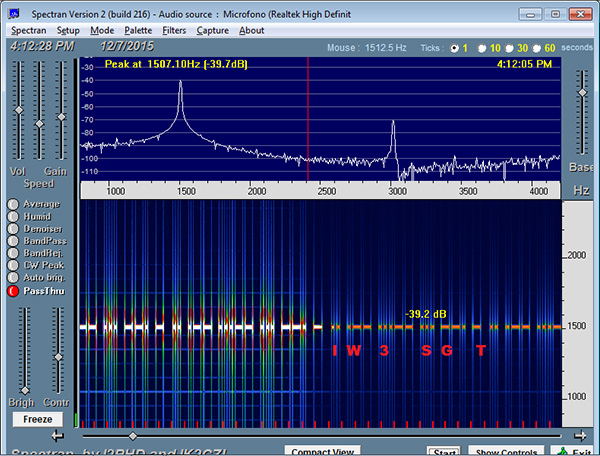Click the 4000 label on frequency ruler
This screenshot has width=600, height=456.
[538, 191]
